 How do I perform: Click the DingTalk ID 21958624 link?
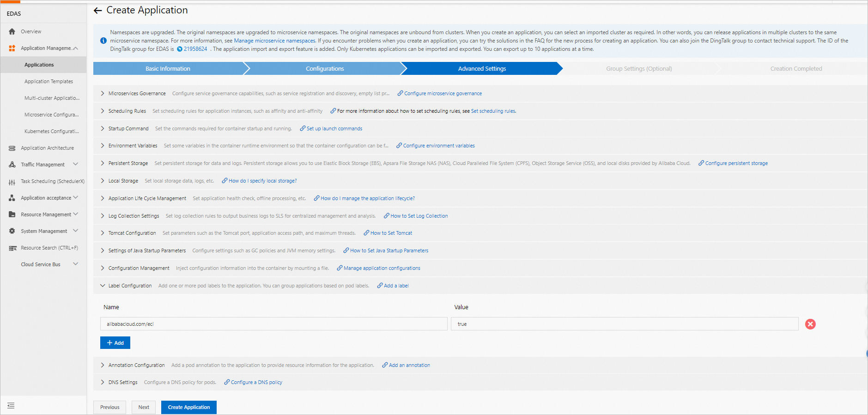click(195, 49)
